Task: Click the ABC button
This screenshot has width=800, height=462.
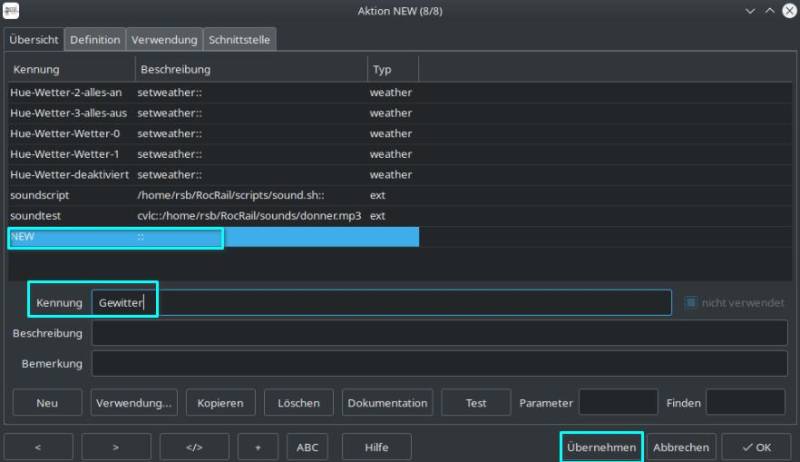Action: [x=307, y=447]
